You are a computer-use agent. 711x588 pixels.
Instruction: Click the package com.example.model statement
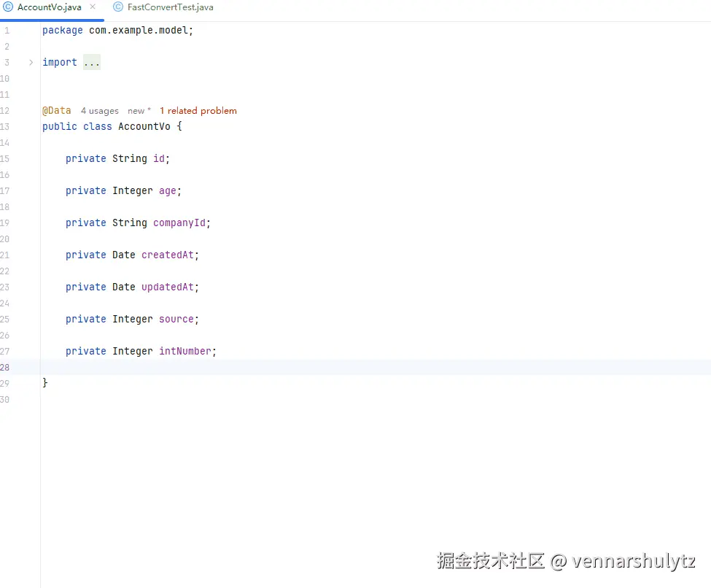(x=117, y=30)
